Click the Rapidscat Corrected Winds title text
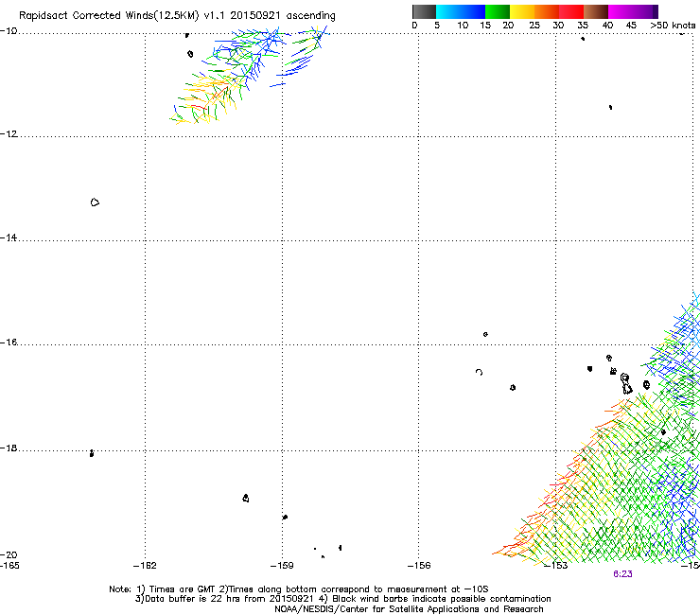Screen dimensions: 700x615 pos(177,16)
